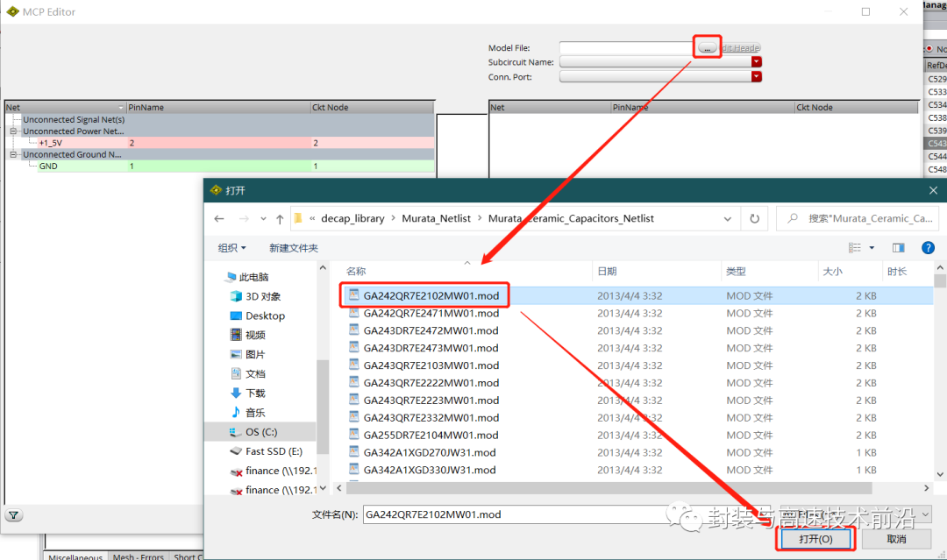
Task: Select file GA342A1XGD330JW31.mod
Action: (430, 470)
